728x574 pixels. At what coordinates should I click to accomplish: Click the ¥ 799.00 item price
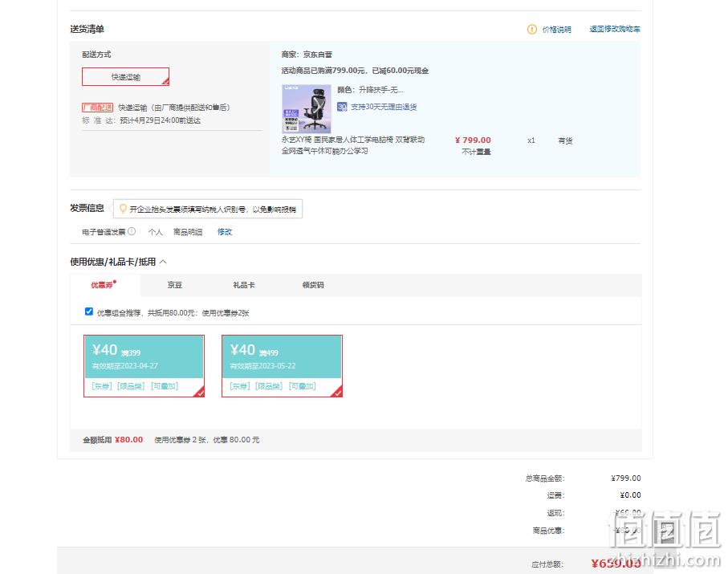[x=473, y=140]
